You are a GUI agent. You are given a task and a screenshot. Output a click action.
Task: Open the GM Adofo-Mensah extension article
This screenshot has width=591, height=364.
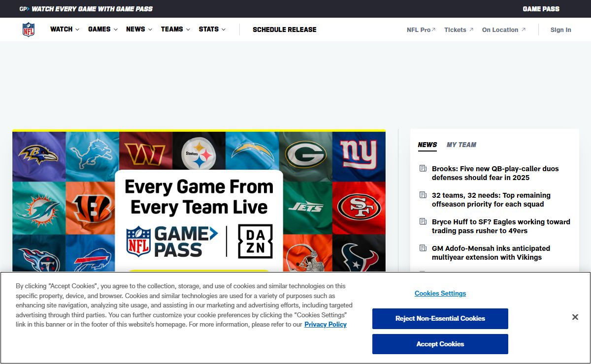491,253
